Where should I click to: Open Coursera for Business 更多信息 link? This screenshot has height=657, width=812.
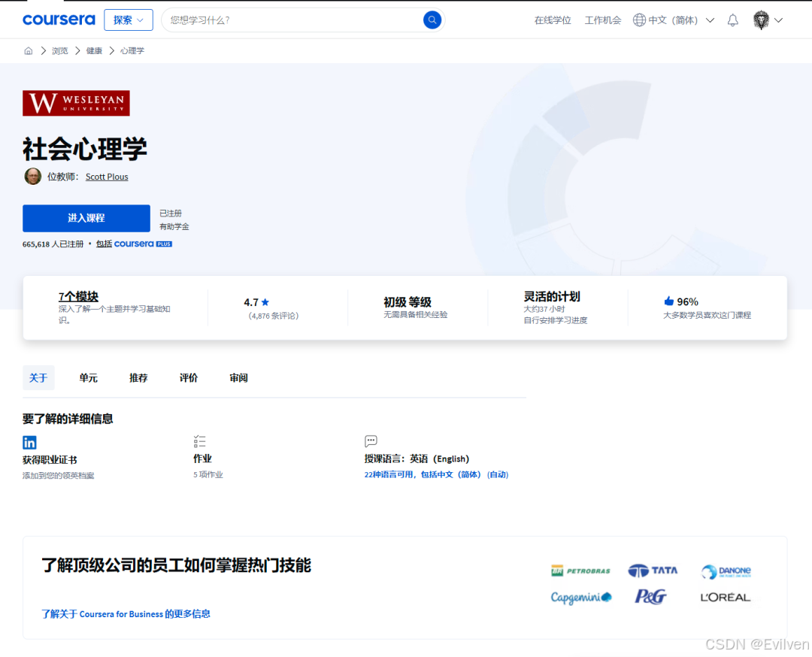[x=126, y=614]
